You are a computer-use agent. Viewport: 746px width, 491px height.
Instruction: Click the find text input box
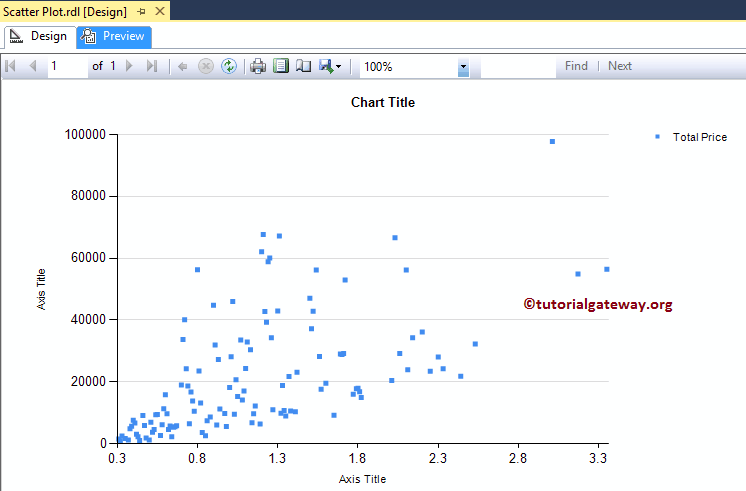518,67
